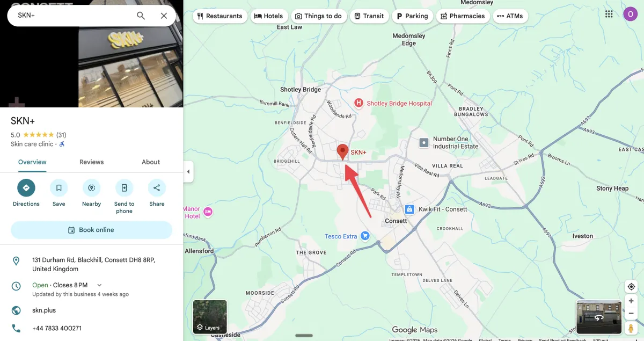Open the Google account avatar
Screen dimensions: 644x341
630,14
